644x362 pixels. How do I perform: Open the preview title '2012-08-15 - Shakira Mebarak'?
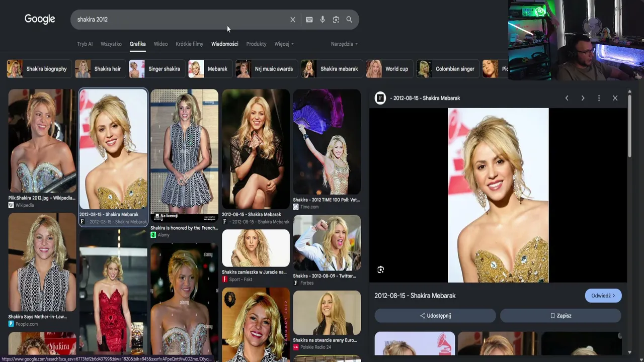(415, 296)
